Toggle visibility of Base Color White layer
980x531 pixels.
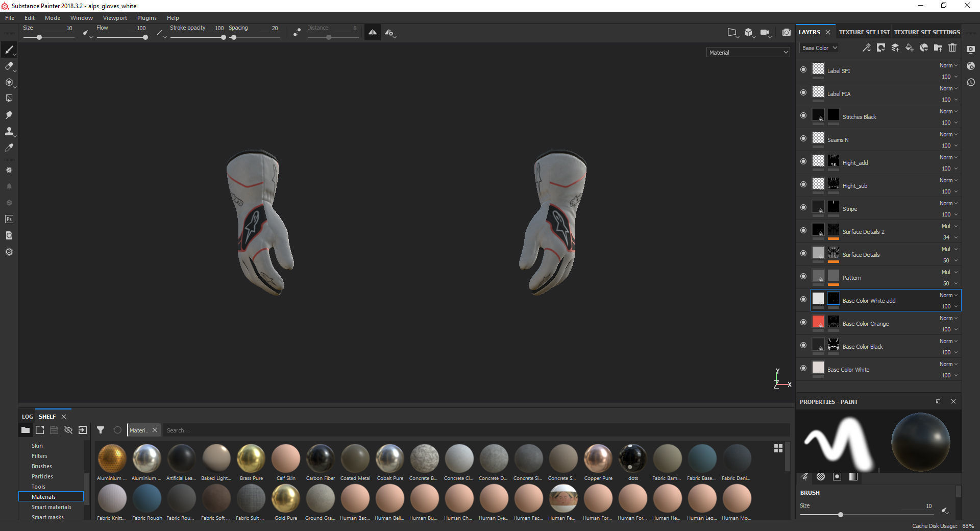tap(803, 368)
